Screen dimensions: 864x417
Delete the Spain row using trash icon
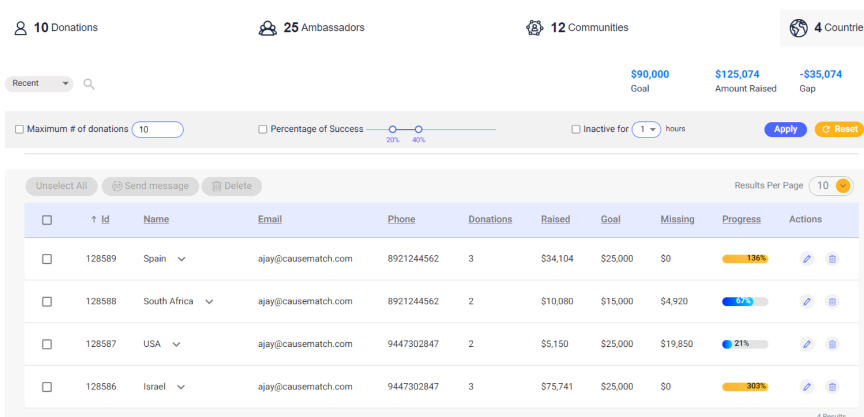coord(832,259)
